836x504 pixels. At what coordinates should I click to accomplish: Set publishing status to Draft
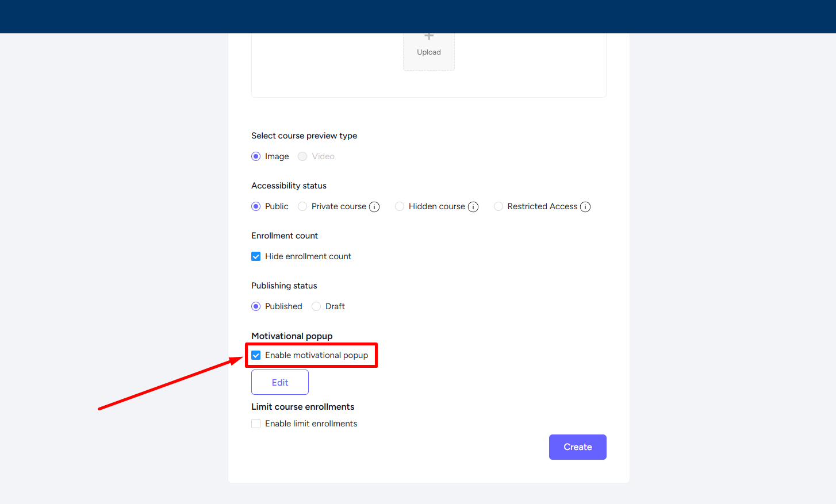coord(316,306)
